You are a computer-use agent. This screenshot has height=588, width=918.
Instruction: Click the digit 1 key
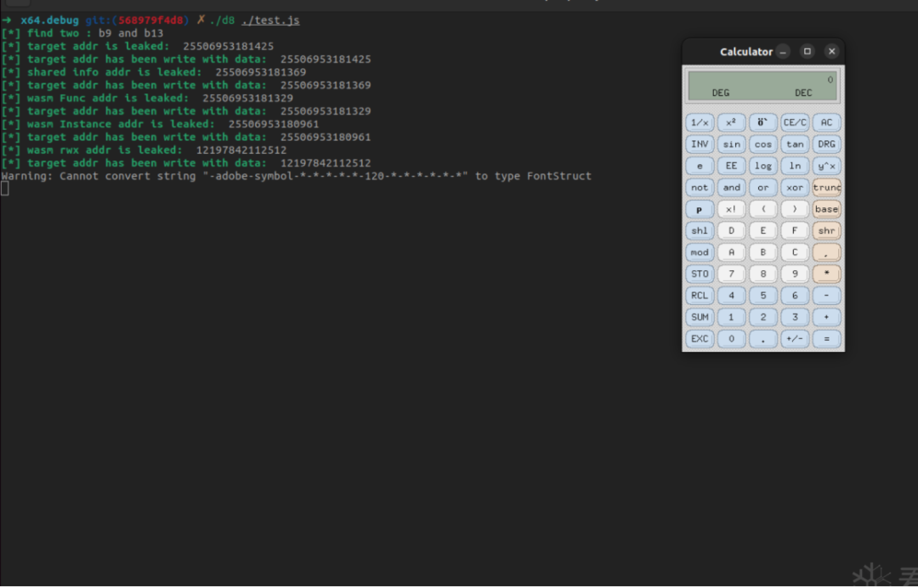tap(731, 317)
